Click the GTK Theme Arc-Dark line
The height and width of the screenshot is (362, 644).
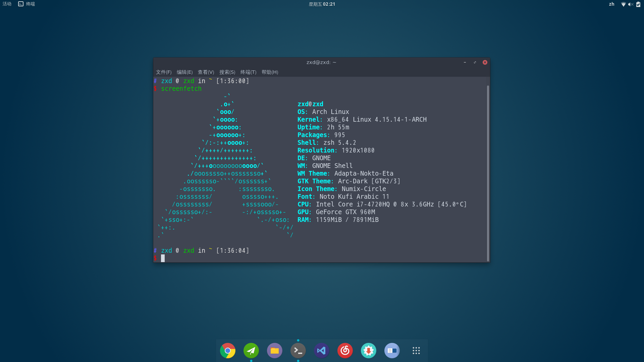point(349,181)
